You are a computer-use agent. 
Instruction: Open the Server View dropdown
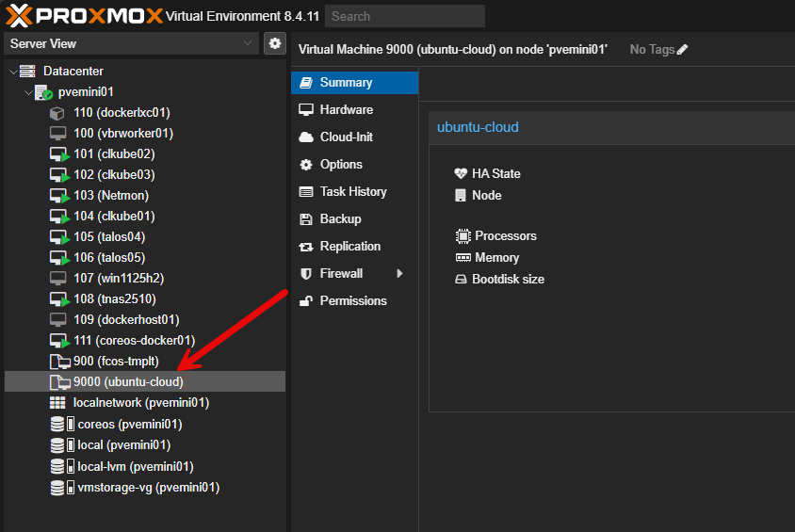[x=131, y=43]
